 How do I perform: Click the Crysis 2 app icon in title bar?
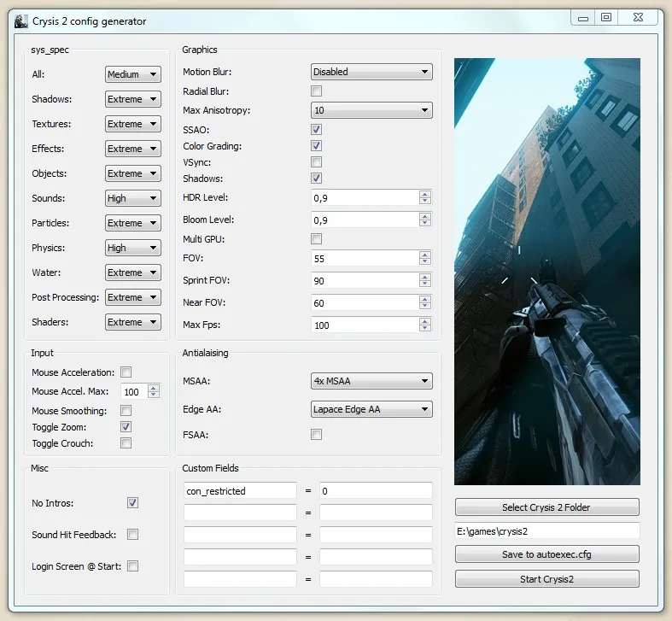tap(21, 21)
